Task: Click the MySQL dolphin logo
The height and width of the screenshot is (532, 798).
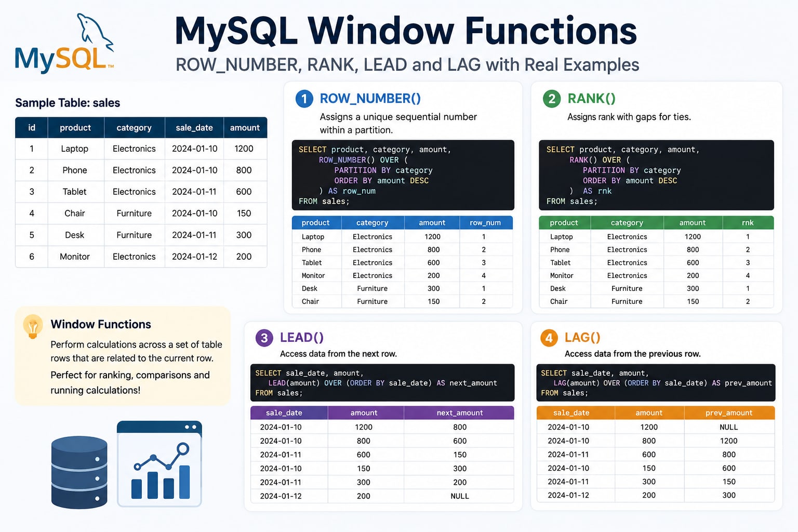Action: click(x=65, y=43)
